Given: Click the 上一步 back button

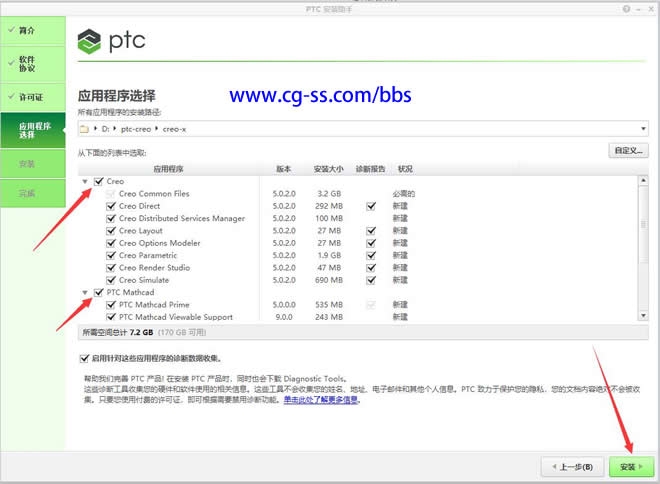Looking at the screenshot, I should pos(572,467).
